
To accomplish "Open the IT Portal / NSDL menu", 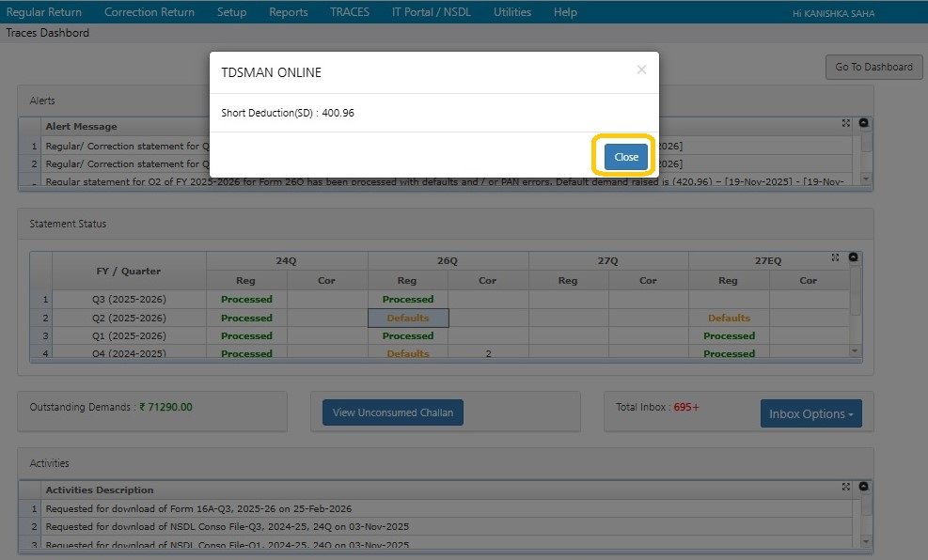I will click(431, 11).
